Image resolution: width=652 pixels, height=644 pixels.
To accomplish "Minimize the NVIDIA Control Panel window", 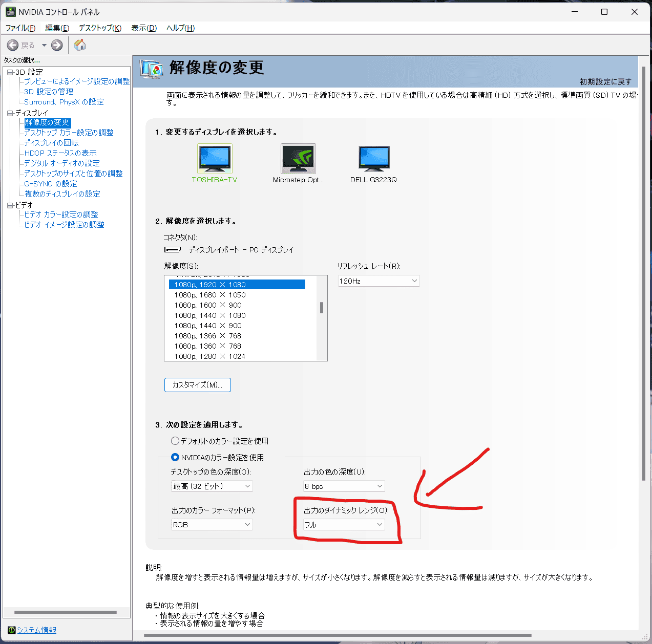I will pyautogui.click(x=575, y=11).
